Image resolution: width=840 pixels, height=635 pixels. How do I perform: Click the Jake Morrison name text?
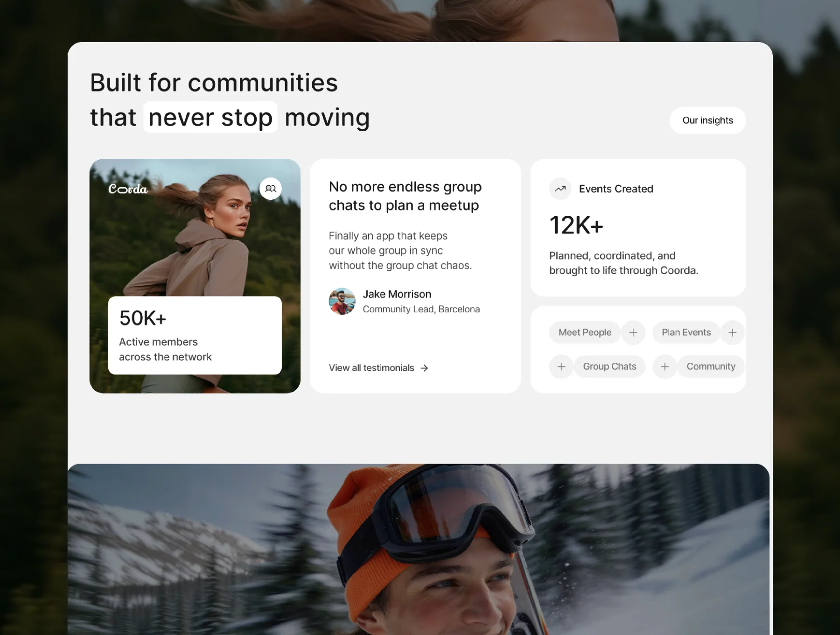[397, 294]
